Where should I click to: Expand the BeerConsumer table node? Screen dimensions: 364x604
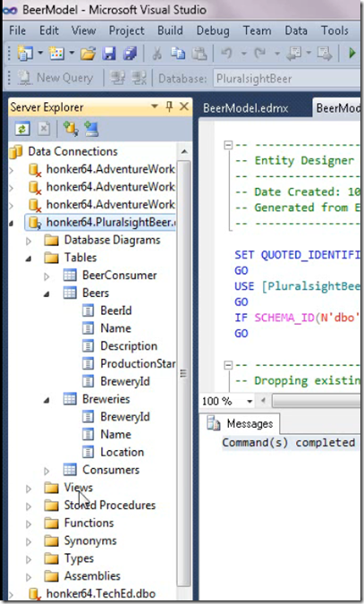(47, 276)
